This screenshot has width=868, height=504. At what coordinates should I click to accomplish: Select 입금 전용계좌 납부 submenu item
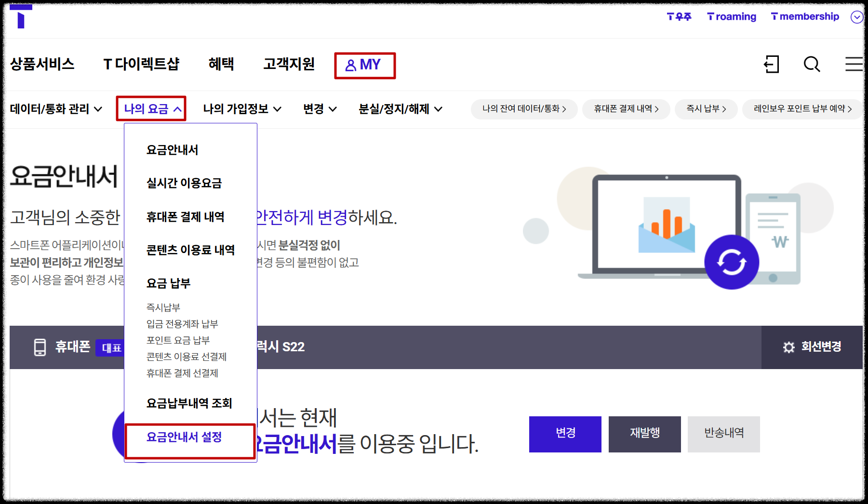click(182, 324)
